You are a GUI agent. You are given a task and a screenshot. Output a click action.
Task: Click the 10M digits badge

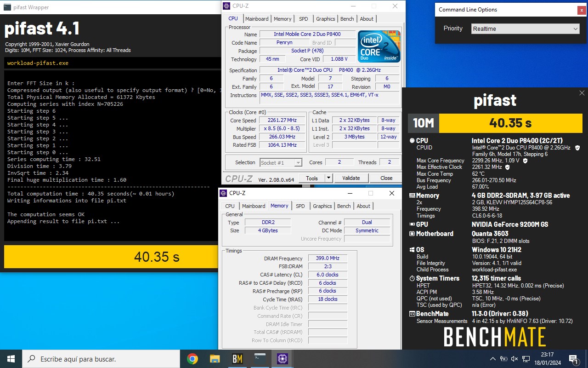pos(423,123)
